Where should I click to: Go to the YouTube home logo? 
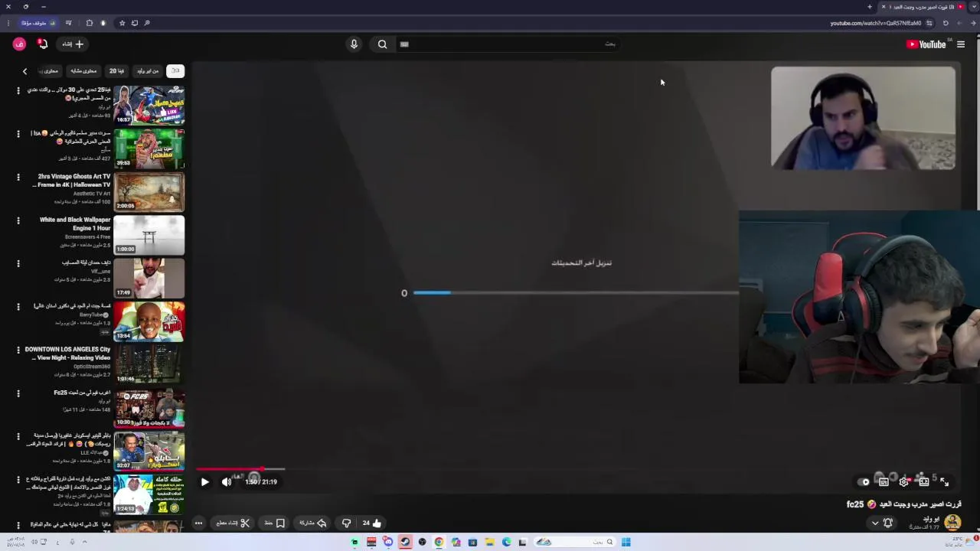(926, 44)
